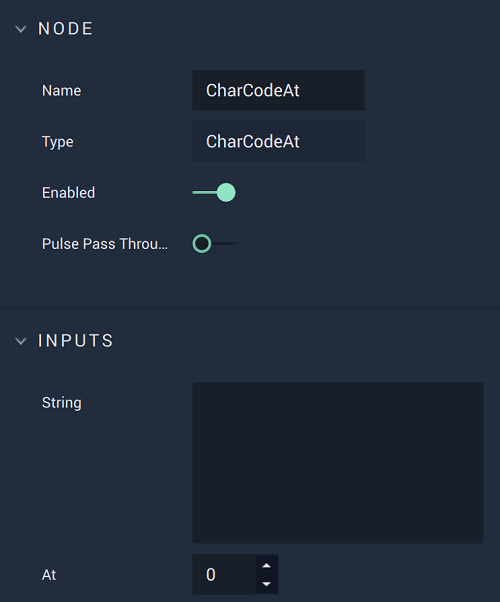Click the Enabled toggle's green knob
Viewport: 500px width, 602px height.
click(x=226, y=192)
